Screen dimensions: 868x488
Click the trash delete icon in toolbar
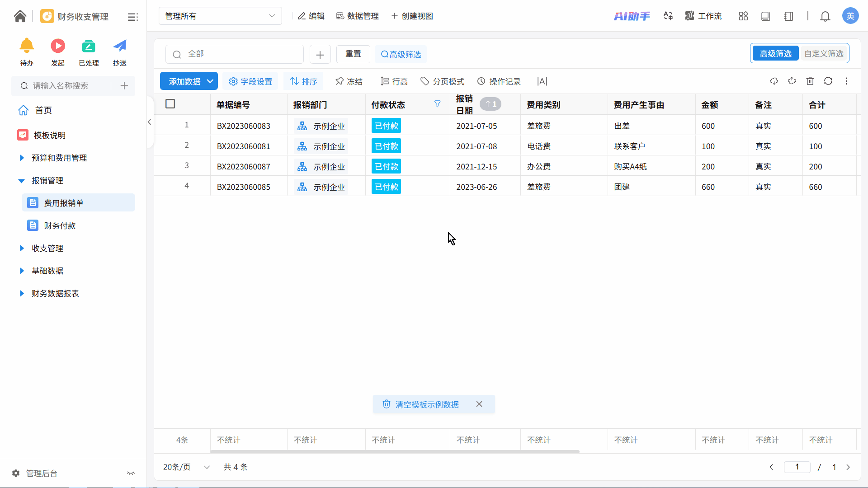(x=810, y=81)
